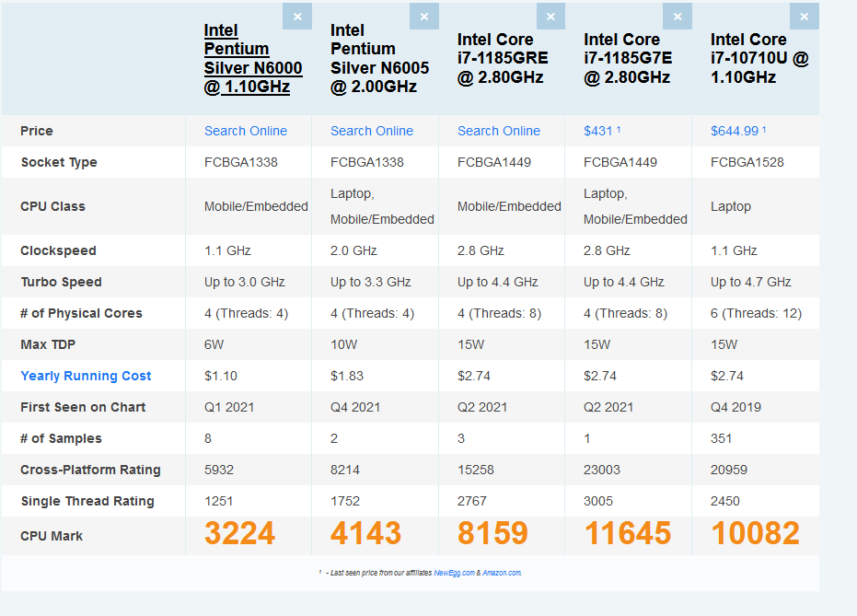Image resolution: width=857 pixels, height=616 pixels.
Task: Select the 8159 CPU Mark score
Action: (492, 533)
